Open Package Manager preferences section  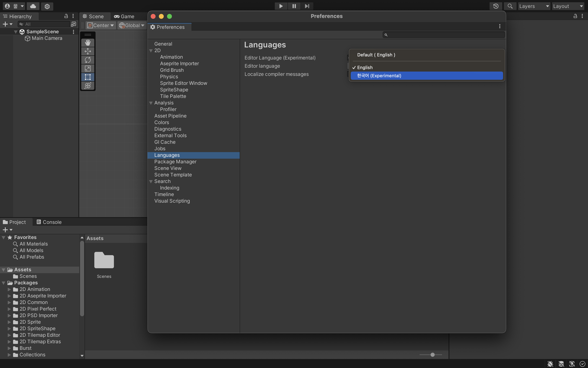(175, 162)
